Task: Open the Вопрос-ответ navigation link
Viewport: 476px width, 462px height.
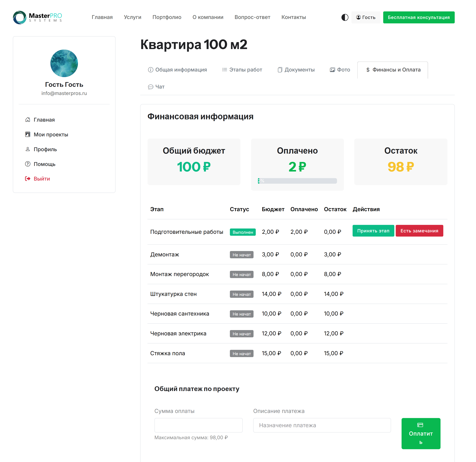Action: (x=252, y=17)
